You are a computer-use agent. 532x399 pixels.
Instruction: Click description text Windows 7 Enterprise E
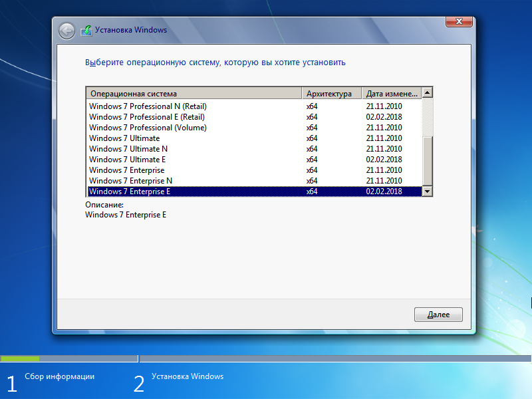coord(126,215)
